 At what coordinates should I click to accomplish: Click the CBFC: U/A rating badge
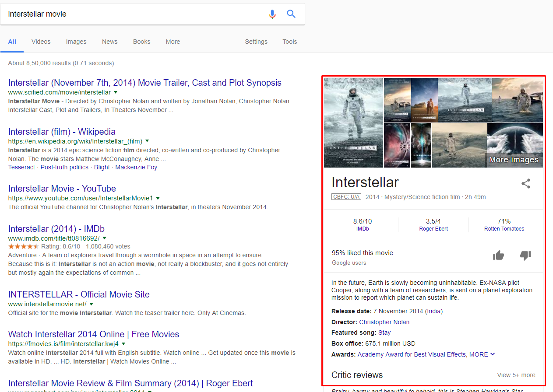coord(346,197)
